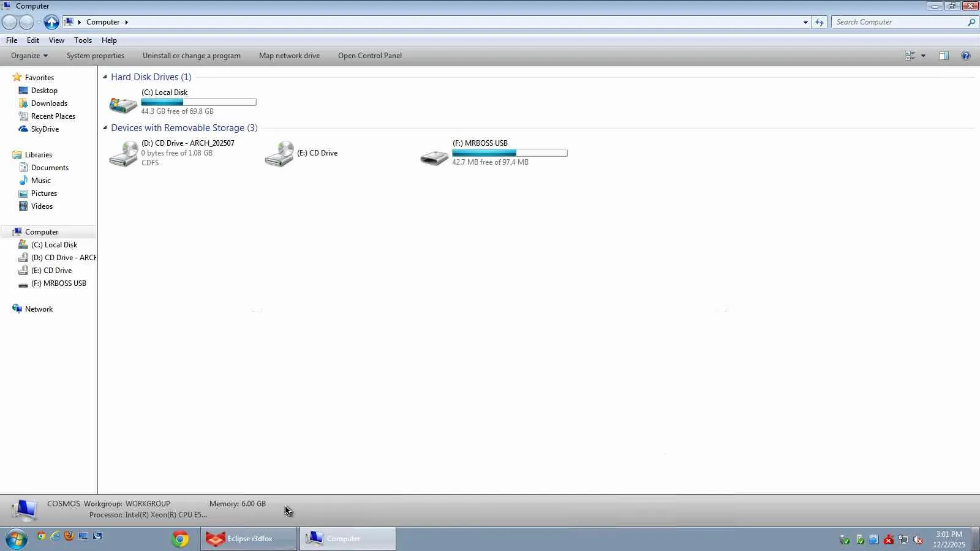980x551 pixels.
Task: Launch Firefox from quick launch
Action: [x=69, y=536]
